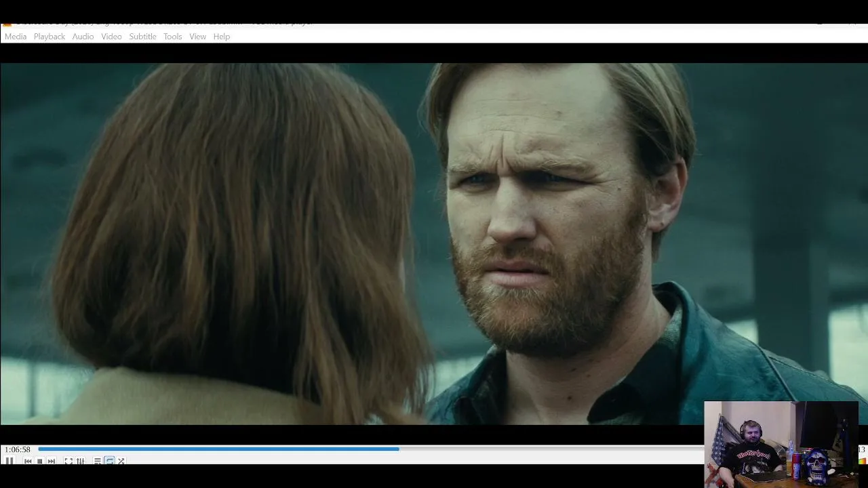Open the Subtitle menu
This screenshot has width=868, height=488.
point(143,37)
